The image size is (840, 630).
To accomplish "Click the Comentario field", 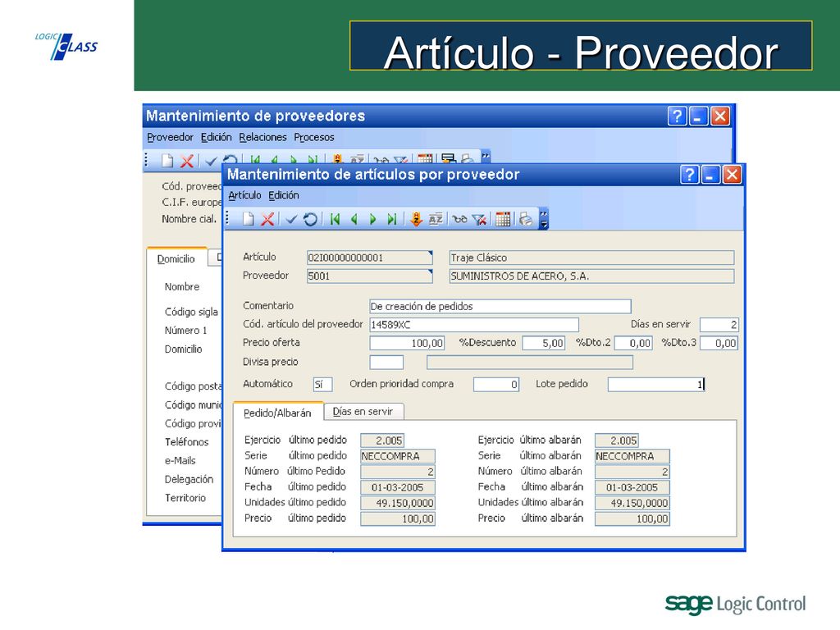I will (x=500, y=307).
